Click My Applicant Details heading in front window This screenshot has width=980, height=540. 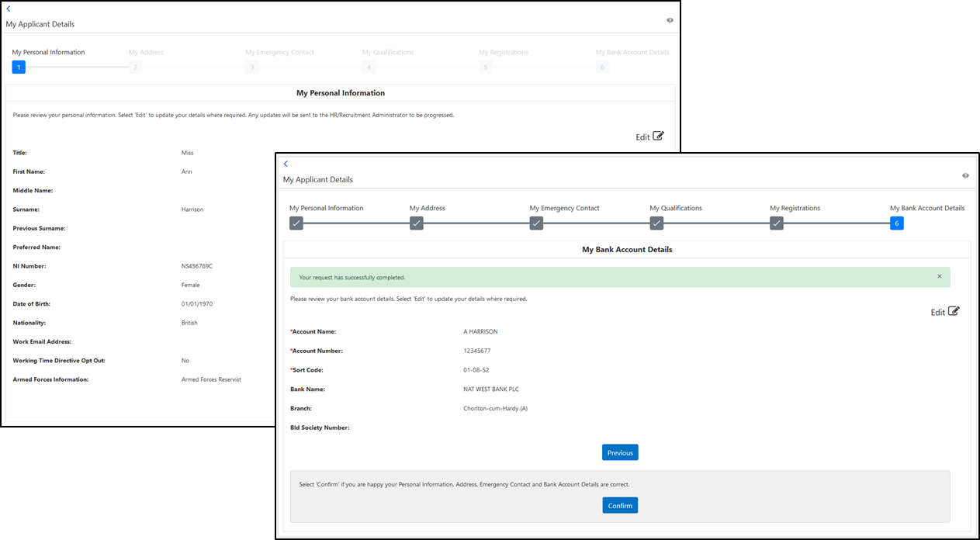tap(318, 179)
